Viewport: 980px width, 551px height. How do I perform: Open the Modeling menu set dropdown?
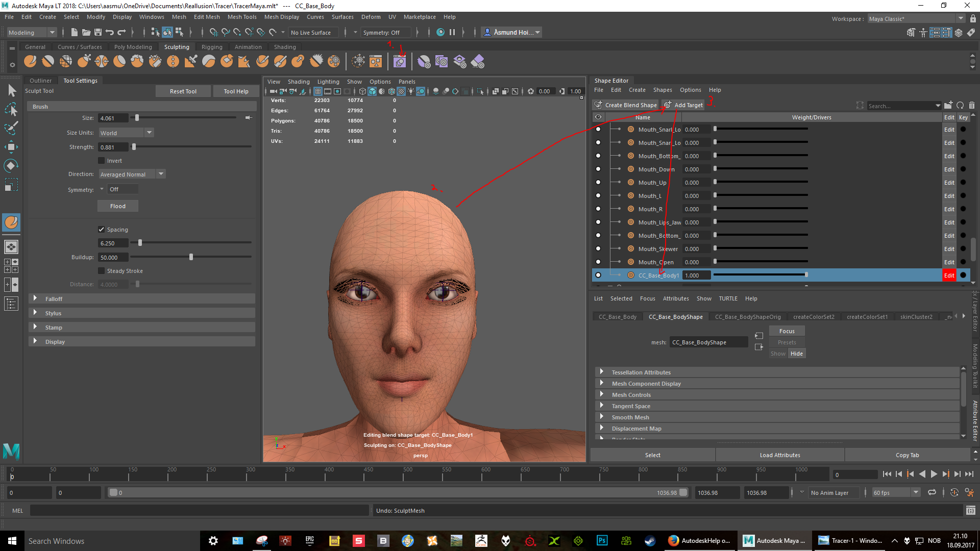32,33
